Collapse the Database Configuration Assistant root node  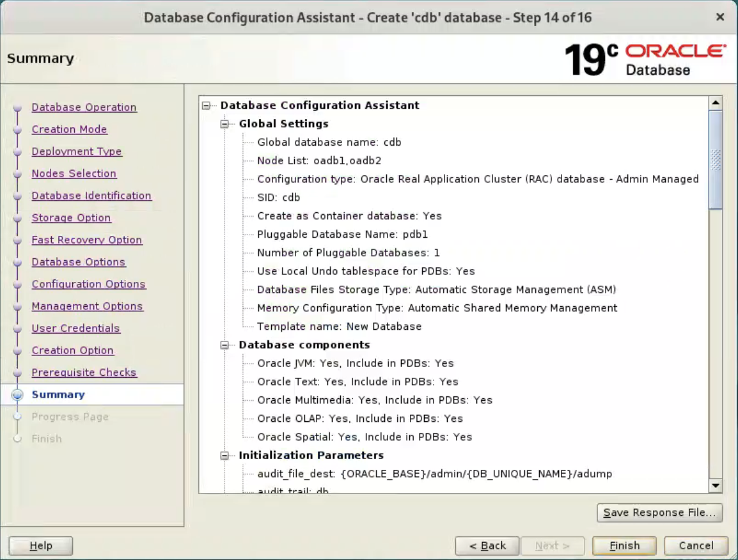(206, 105)
